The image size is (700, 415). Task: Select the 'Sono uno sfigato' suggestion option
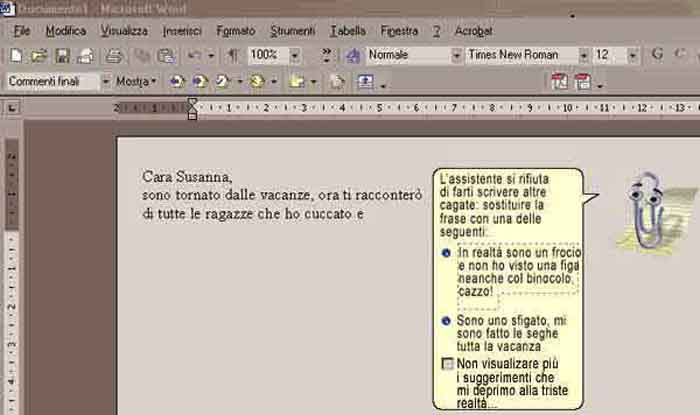[x=511, y=333]
